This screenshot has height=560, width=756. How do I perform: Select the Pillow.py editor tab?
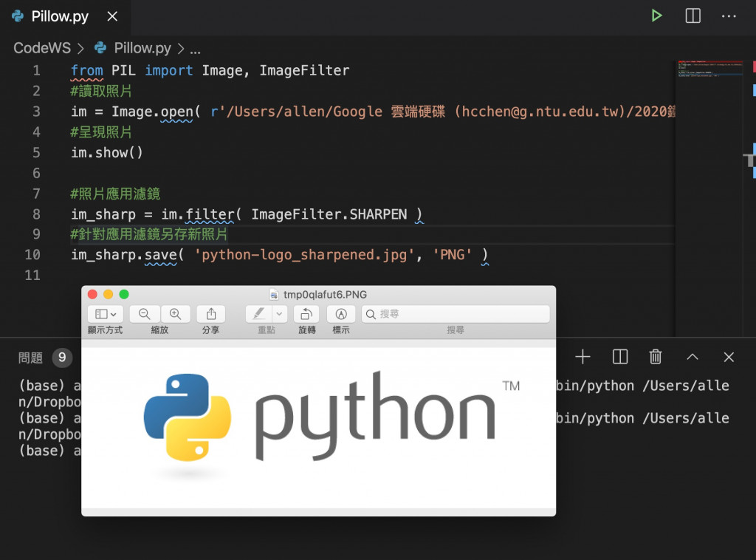pos(60,16)
